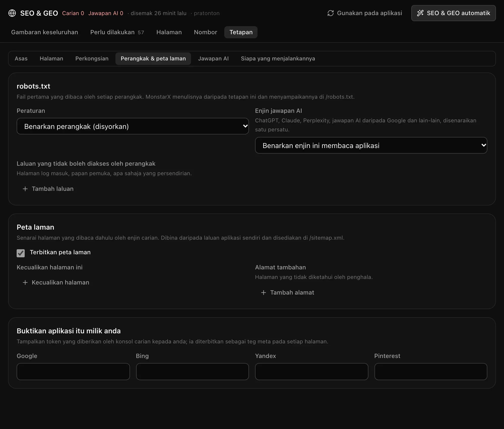Open the Perlu dilakukan tab

[117, 32]
